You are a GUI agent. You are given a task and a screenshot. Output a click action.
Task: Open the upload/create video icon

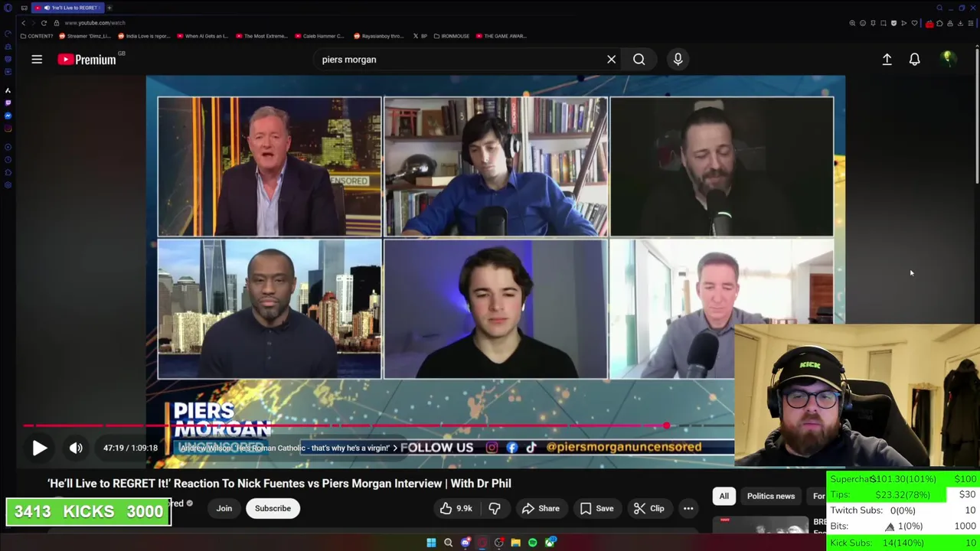pyautogui.click(x=887, y=59)
